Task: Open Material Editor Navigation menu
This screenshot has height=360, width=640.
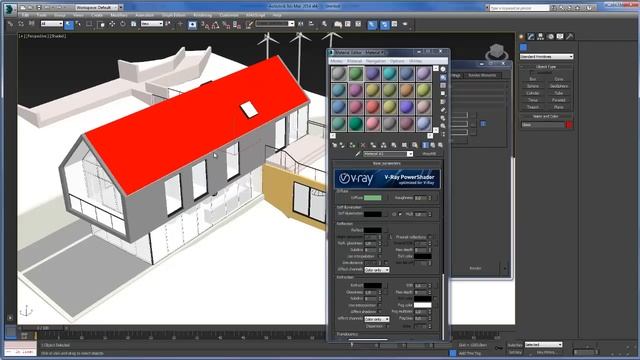Action: click(376, 61)
